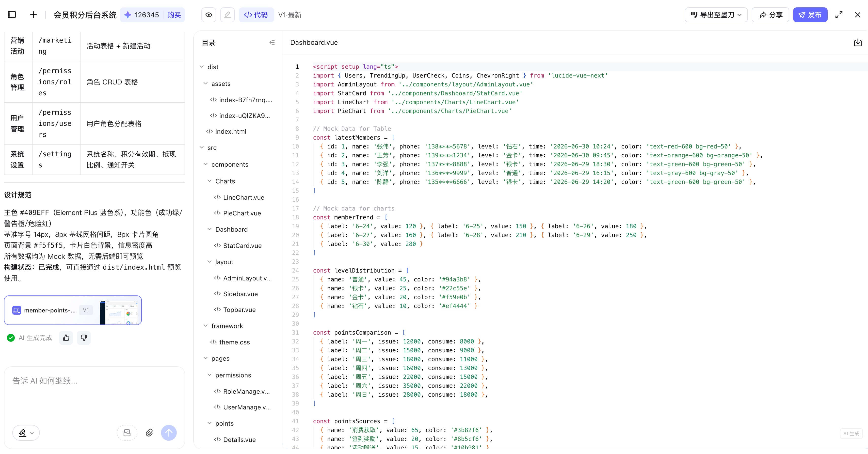Collapse the 目录 directory panel
This screenshot has width=868, height=454.
pyautogui.click(x=272, y=42)
